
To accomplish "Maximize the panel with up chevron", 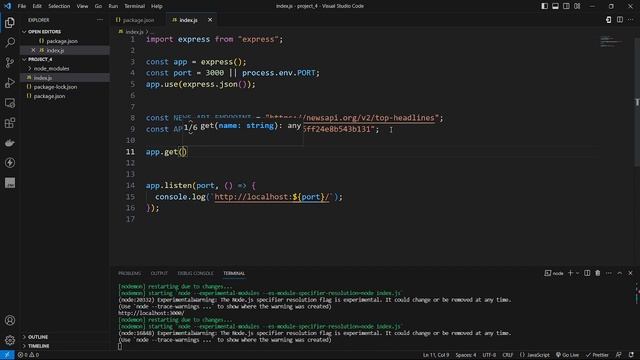I will point(620,273).
